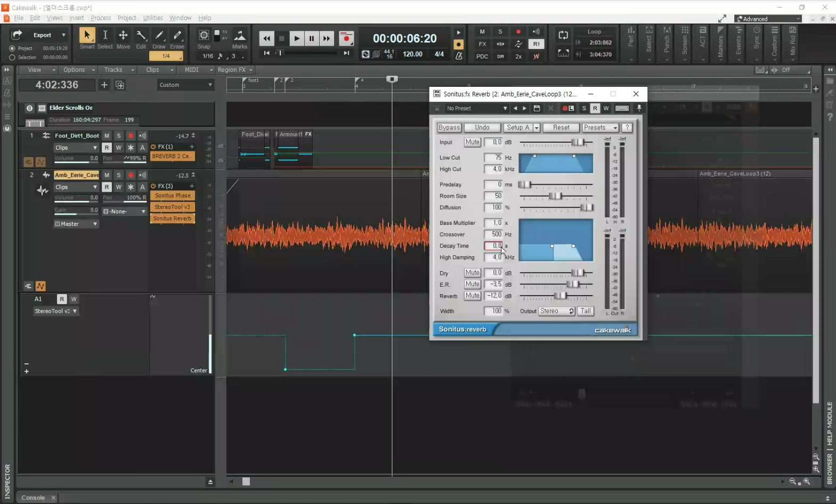836x504 pixels.
Task: Open the BREVERB 2 Ca effect
Action: click(x=173, y=156)
